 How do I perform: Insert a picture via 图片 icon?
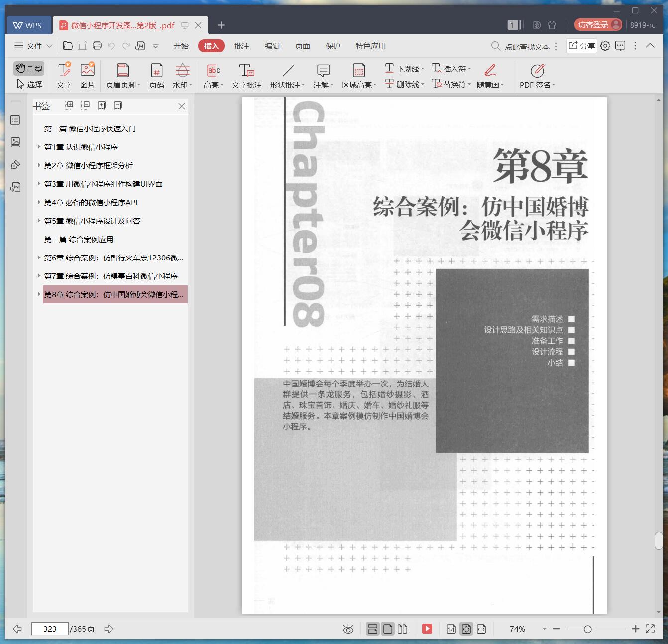pyautogui.click(x=88, y=76)
